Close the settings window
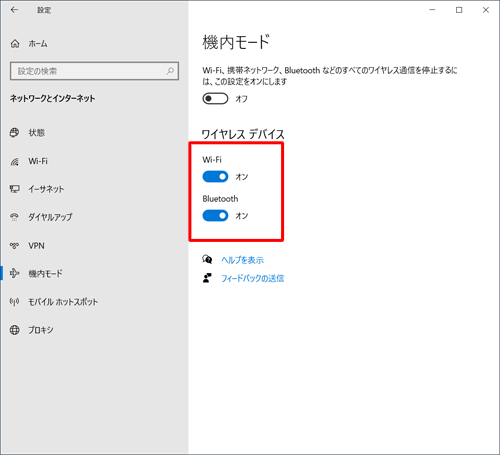 click(x=486, y=10)
